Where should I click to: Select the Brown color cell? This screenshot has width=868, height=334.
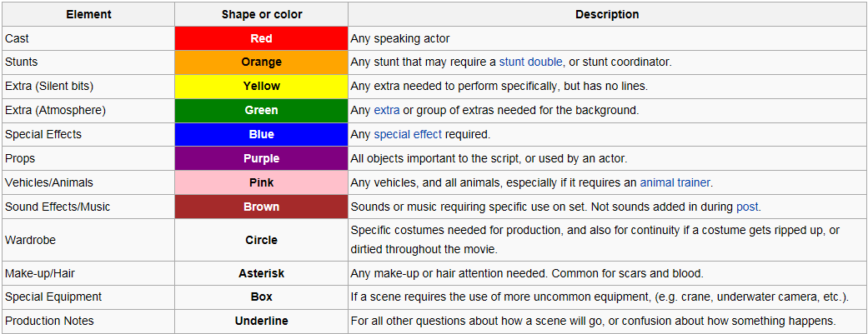click(x=261, y=207)
